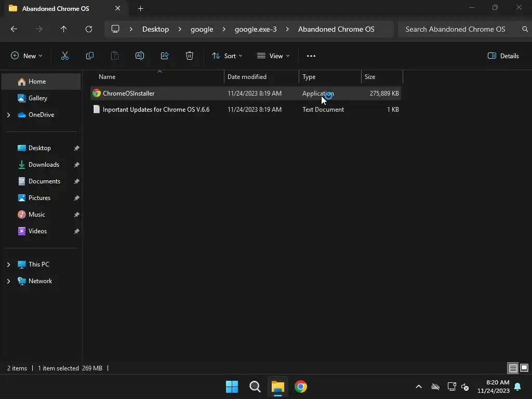The width and height of the screenshot is (532, 399).
Task: Open Windows Start menu
Action: pos(232,387)
